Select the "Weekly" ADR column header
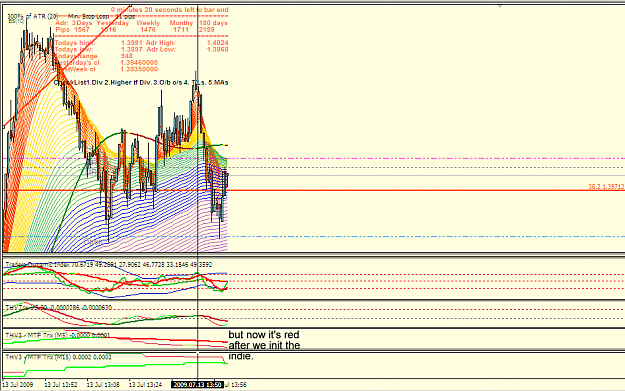This screenshot has height=391, width=625. click(x=148, y=23)
